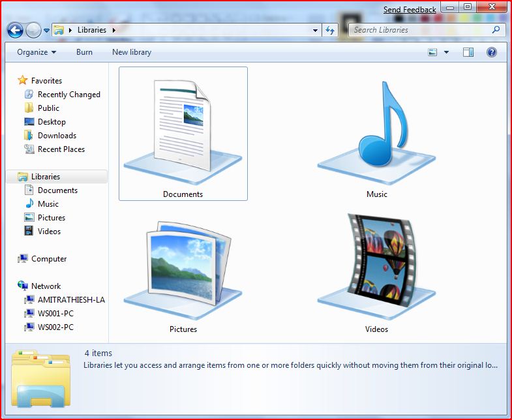Screen dimensions: 512x420
Task: Select the large Videos library icon
Action: coord(376,266)
